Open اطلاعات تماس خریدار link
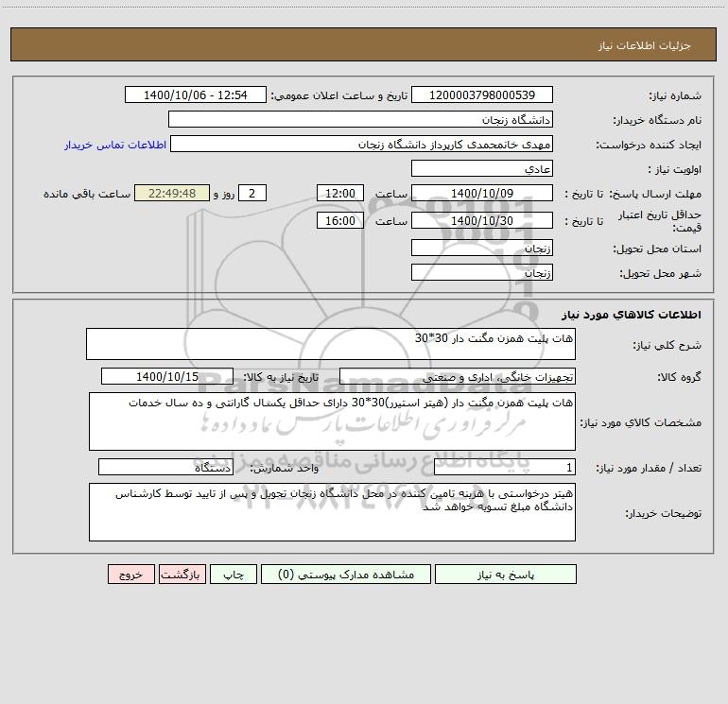The height and width of the screenshot is (704, 728). [x=115, y=145]
